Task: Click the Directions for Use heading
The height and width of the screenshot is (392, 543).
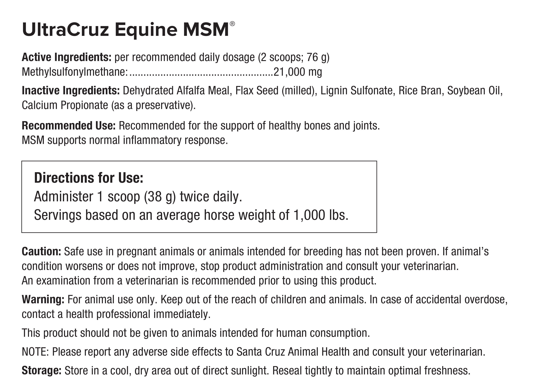Action: [89, 178]
